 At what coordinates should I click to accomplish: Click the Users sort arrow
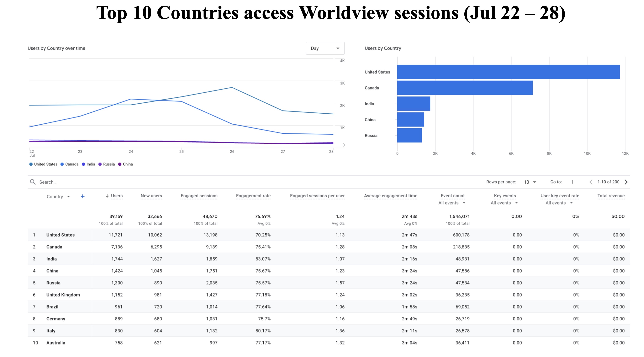[x=107, y=196]
